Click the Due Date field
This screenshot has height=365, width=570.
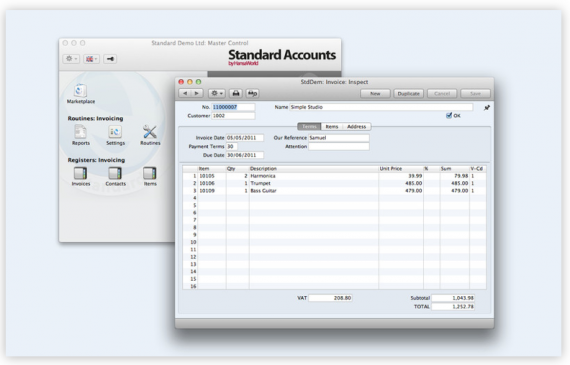click(245, 155)
